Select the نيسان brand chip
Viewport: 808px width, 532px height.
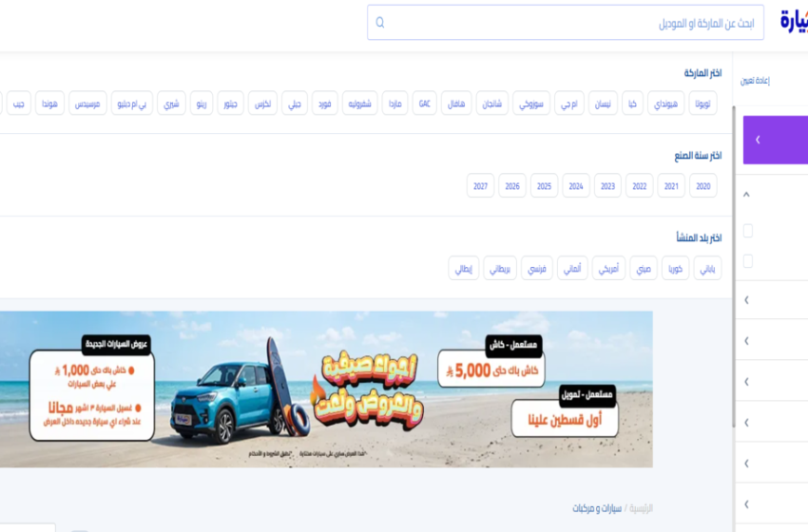[x=603, y=104]
